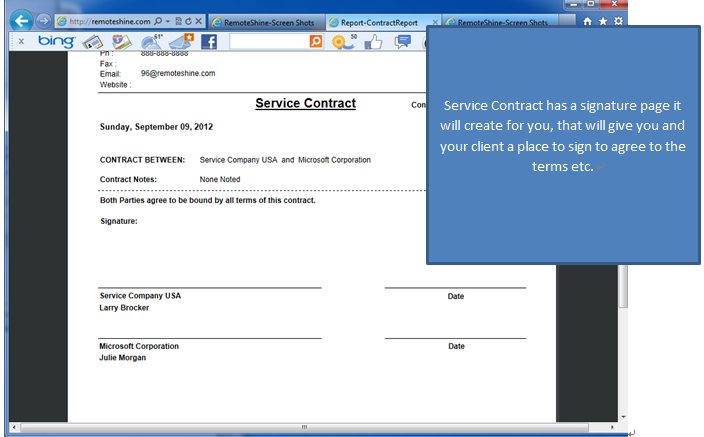Click the Facebook icon on Bing toolbar

click(209, 42)
